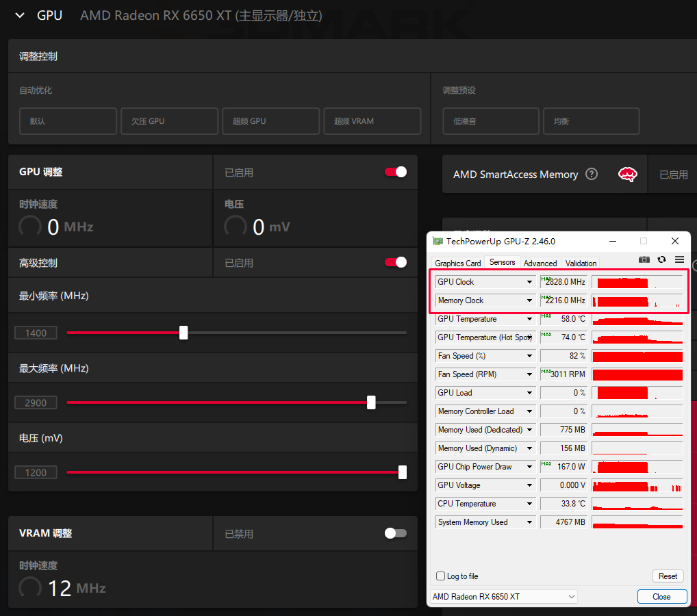This screenshot has height=616, width=697.
Task: Open the GPU Load sensor dropdown
Action: [529, 393]
